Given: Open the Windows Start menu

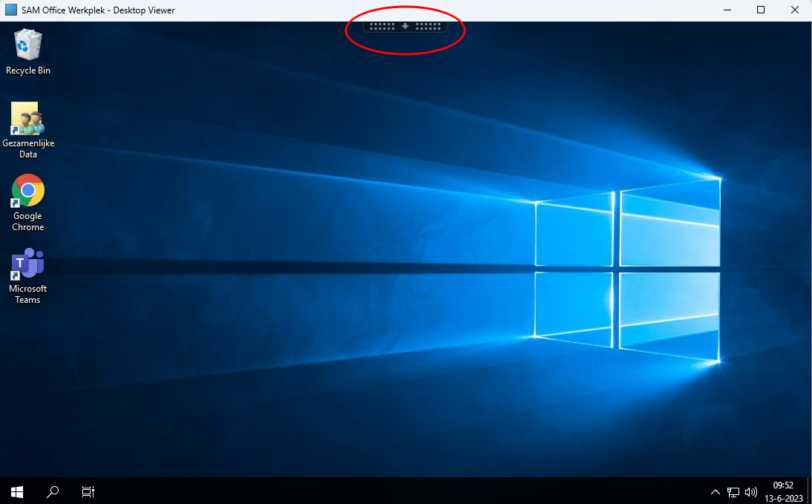Looking at the screenshot, I should [x=17, y=491].
